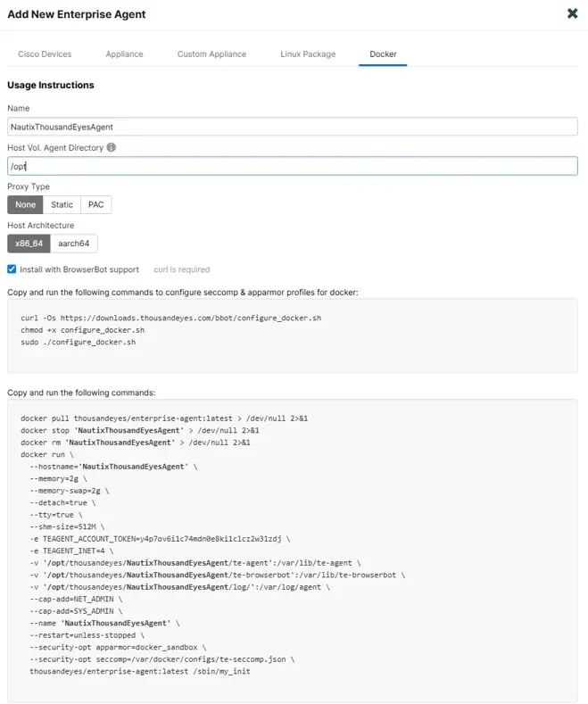Choose Static proxy type

(62, 204)
